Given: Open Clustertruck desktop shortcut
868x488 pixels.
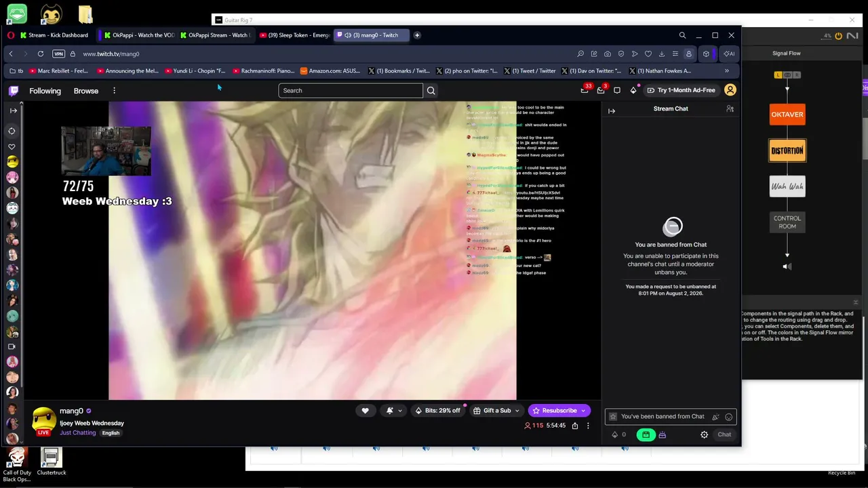Looking at the screenshot, I should click(52, 462).
